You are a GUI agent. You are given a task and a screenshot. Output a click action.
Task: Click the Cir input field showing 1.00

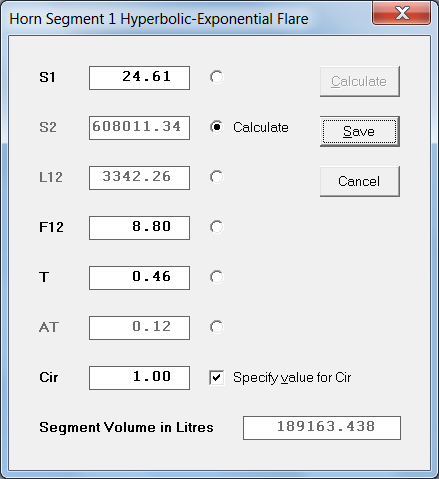139,378
